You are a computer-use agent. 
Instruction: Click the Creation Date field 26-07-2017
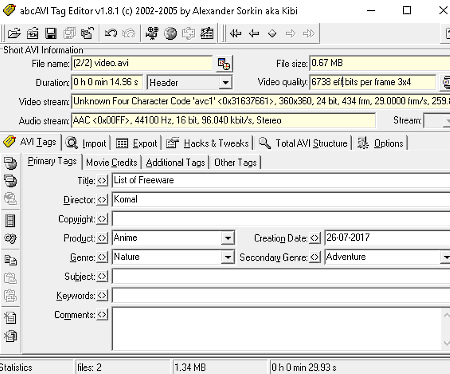[x=387, y=238]
